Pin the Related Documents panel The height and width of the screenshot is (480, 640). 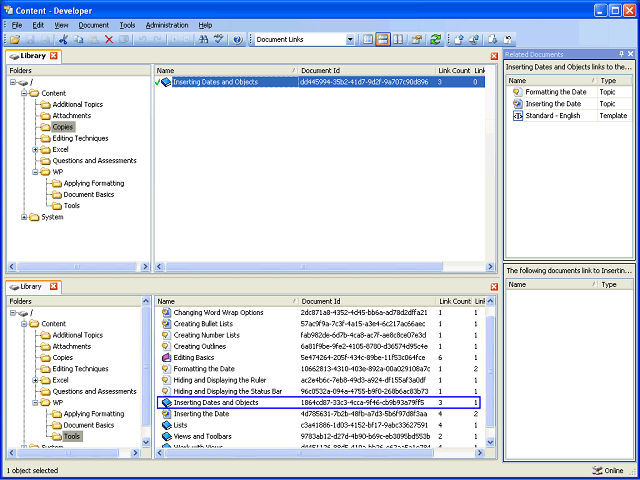pos(621,54)
